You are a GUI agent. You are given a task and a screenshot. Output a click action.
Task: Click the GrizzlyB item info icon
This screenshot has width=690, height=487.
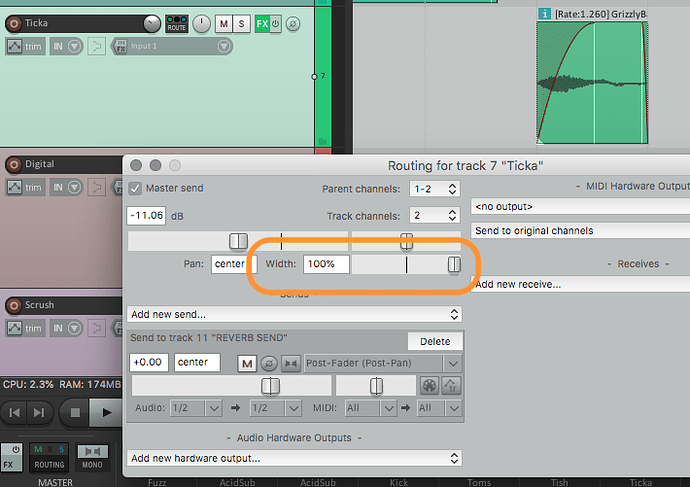[x=544, y=14]
